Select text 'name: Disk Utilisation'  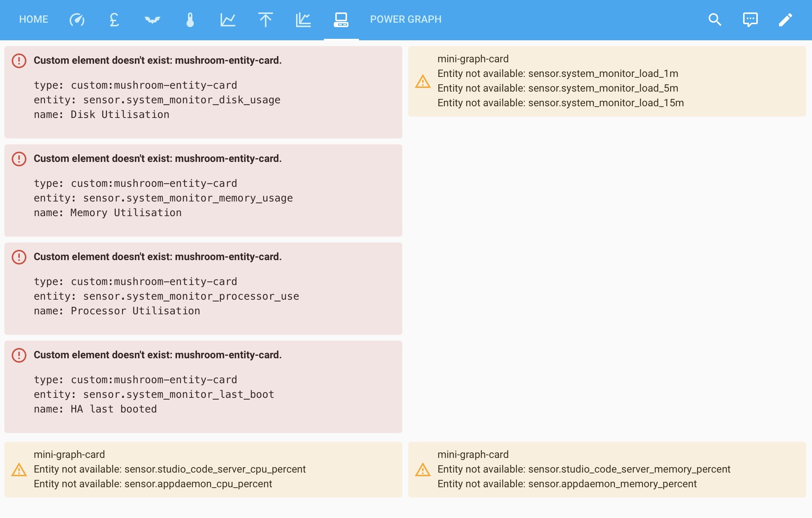pyautogui.click(x=101, y=115)
